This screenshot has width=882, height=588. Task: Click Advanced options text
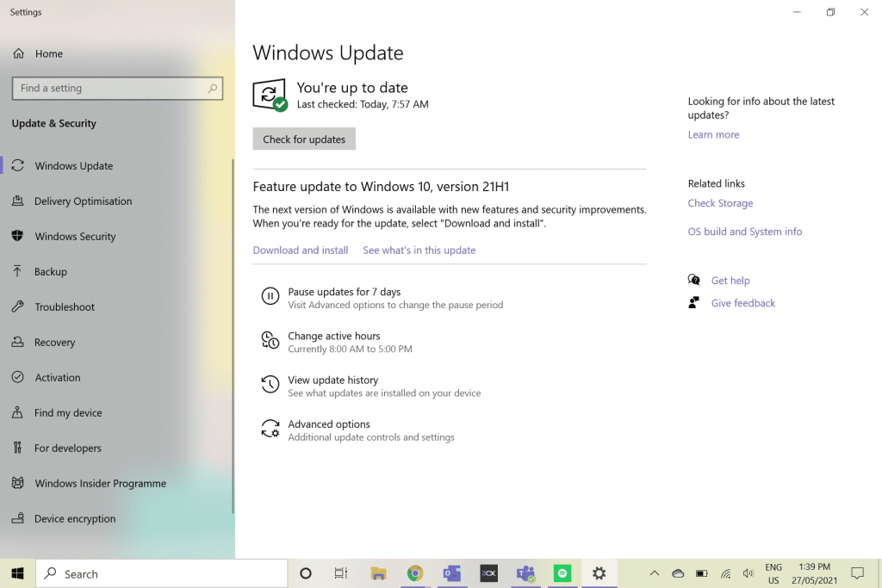329,424
